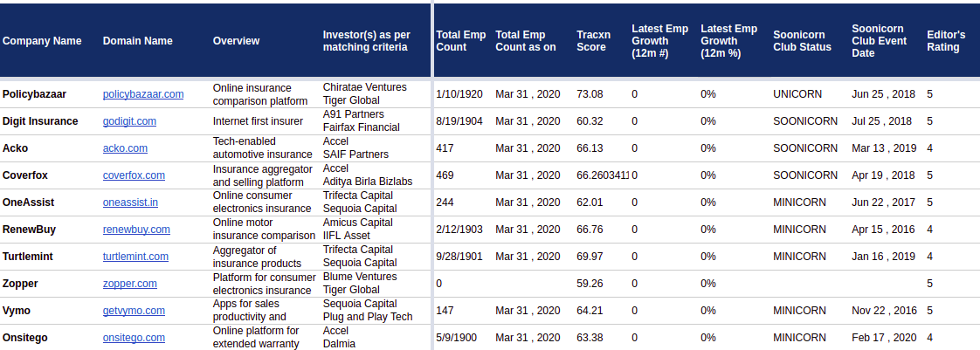Open the getvymo.com link
Image resolution: width=980 pixels, height=350 pixels.
pos(133,311)
